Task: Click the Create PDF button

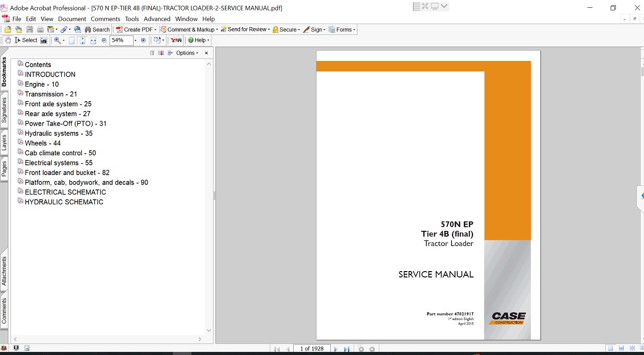Action: pyautogui.click(x=136, y=30)
